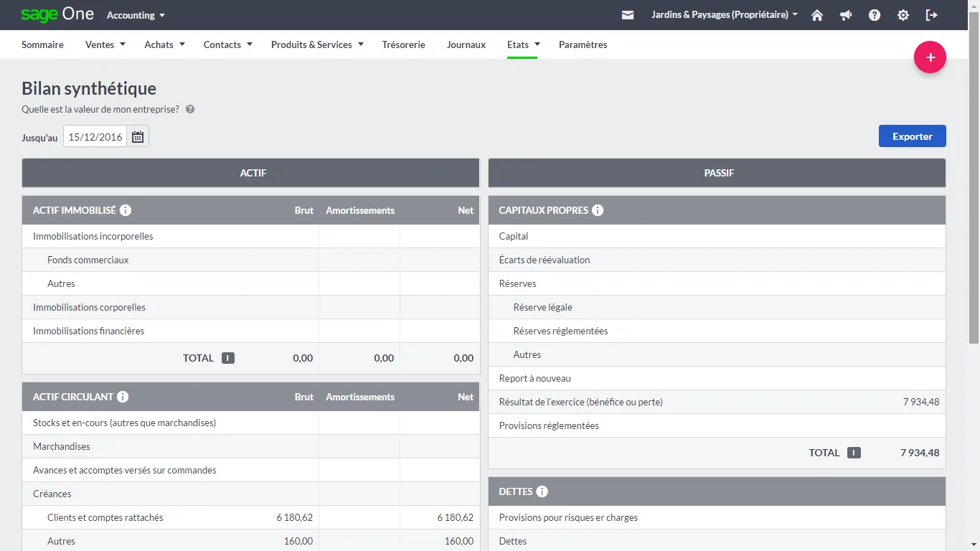Click the logout icon

(932, 15)
